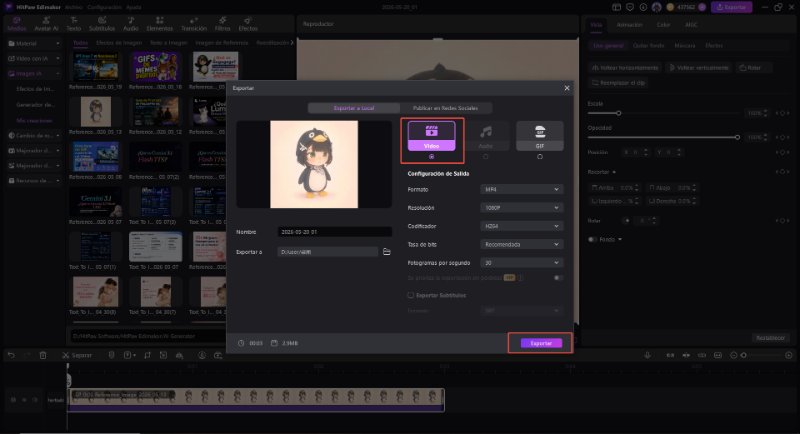Collapse the Imagen IA sidebar section
800x434 pixels.
tap(34, 73)
